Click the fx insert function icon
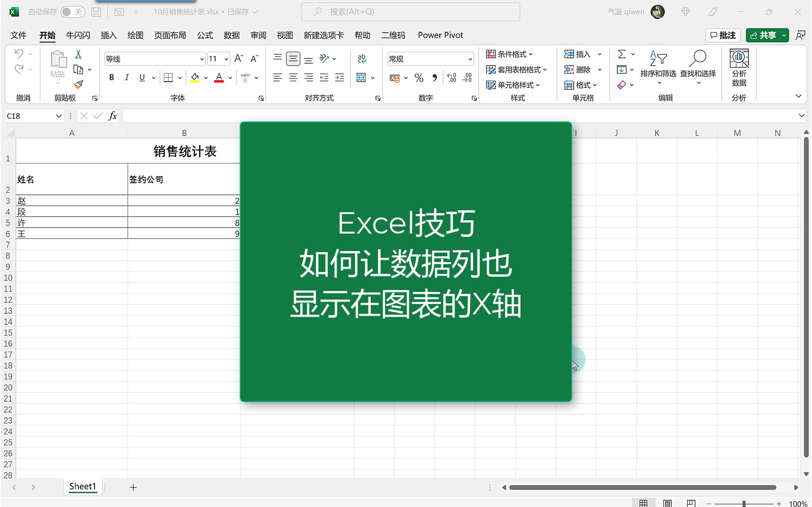This screenshot has width=812, height=507. pos(113,115)
